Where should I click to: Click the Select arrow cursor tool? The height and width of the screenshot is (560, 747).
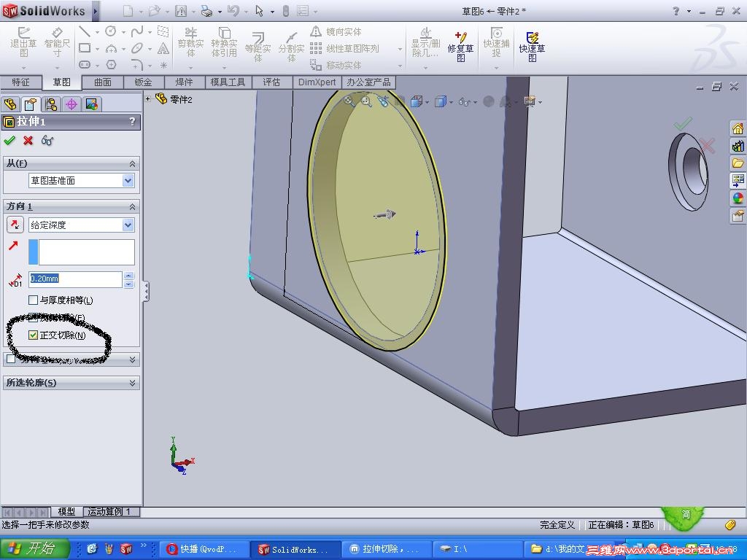click(259, 11)
